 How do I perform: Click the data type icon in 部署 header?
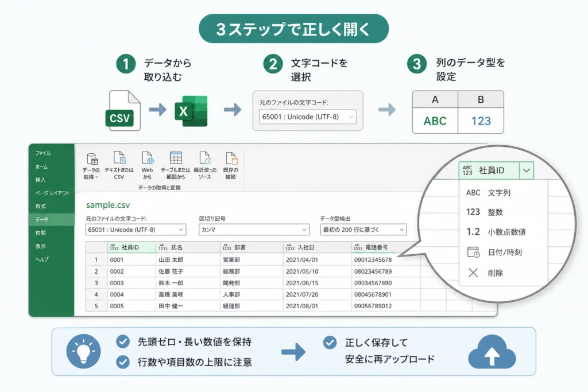coord(226,247)
